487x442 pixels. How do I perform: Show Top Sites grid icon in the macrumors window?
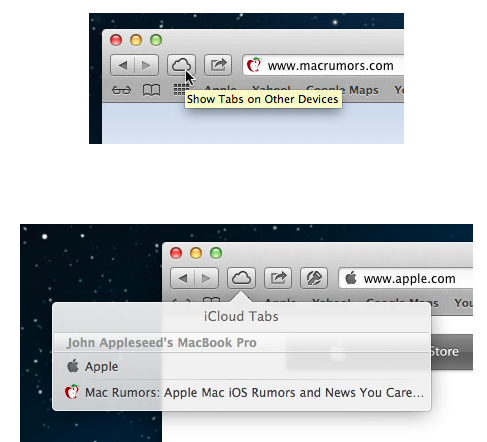(x=180, y=89)
